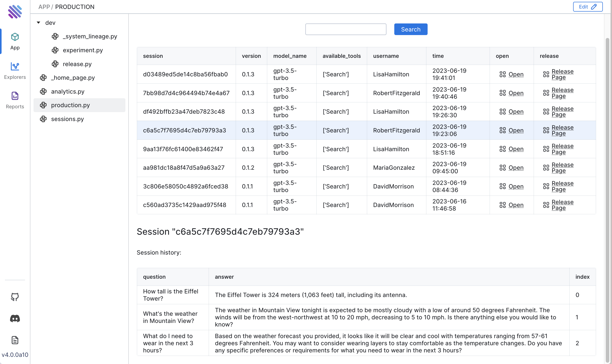Select experiment.py under dev folder
The height and width of the screenshot is (364, 612).
pos(83,50)
